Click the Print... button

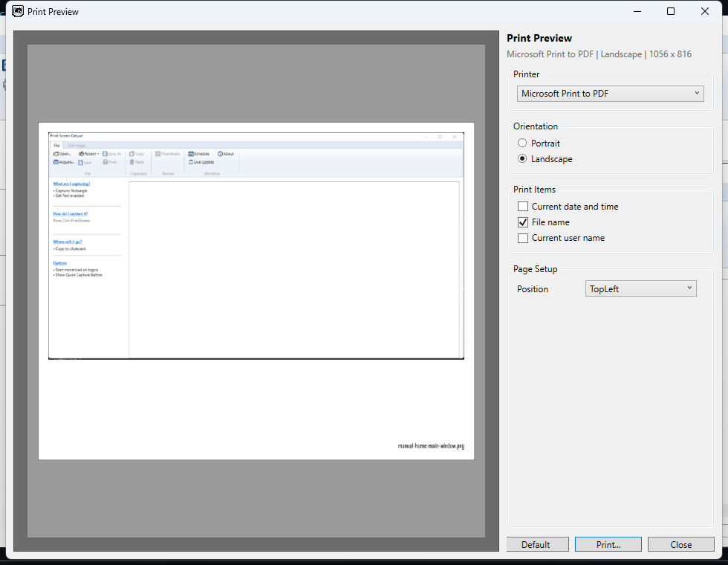pos(608,544)
